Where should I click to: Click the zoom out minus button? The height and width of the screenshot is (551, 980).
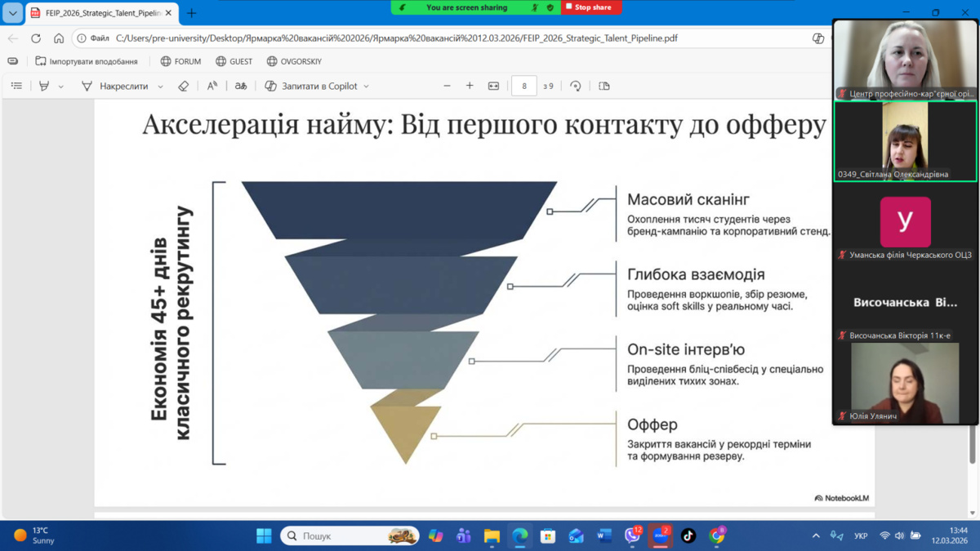pyautogui.click(x=447, y=86)
